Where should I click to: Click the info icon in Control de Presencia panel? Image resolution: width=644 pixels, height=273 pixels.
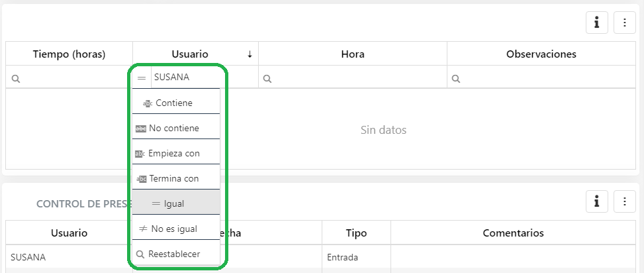point(597,201)
